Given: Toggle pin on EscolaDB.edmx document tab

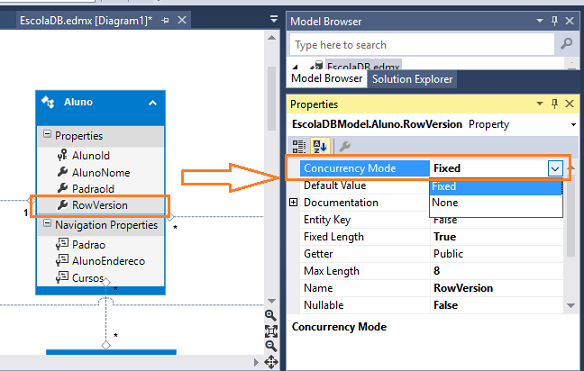Looking at the screenshot, I should coord(165,20).
